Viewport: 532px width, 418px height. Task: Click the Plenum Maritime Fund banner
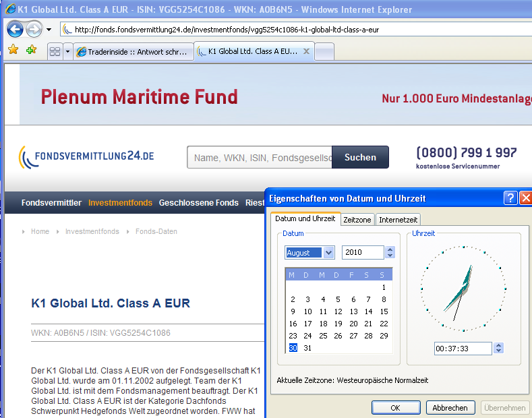[x=276, y=94]
